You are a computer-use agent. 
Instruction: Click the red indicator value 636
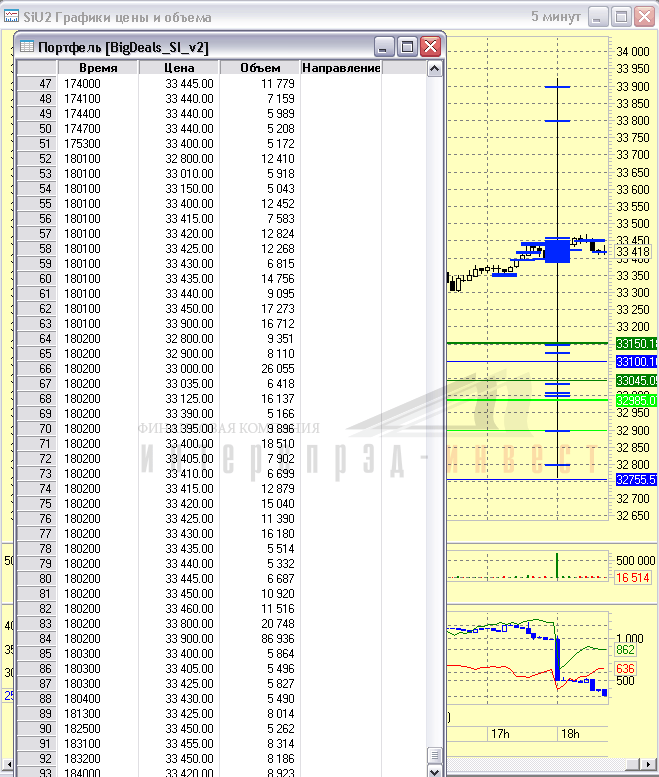coord(625,668)
